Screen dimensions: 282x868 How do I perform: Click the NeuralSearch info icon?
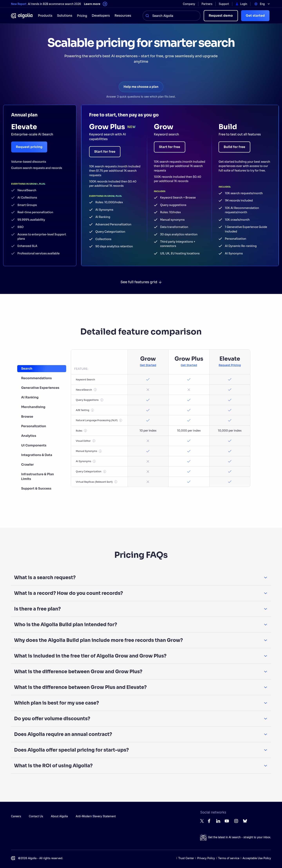point(95,390)
